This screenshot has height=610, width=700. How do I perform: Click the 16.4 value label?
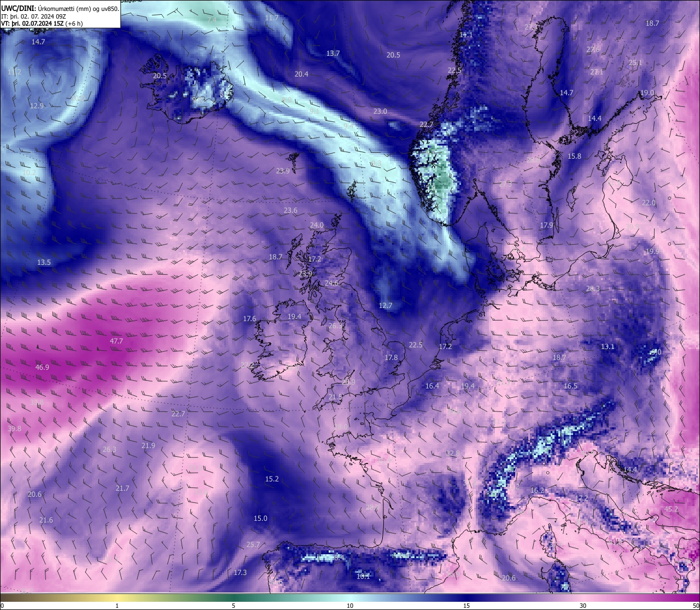click(432, 386)
